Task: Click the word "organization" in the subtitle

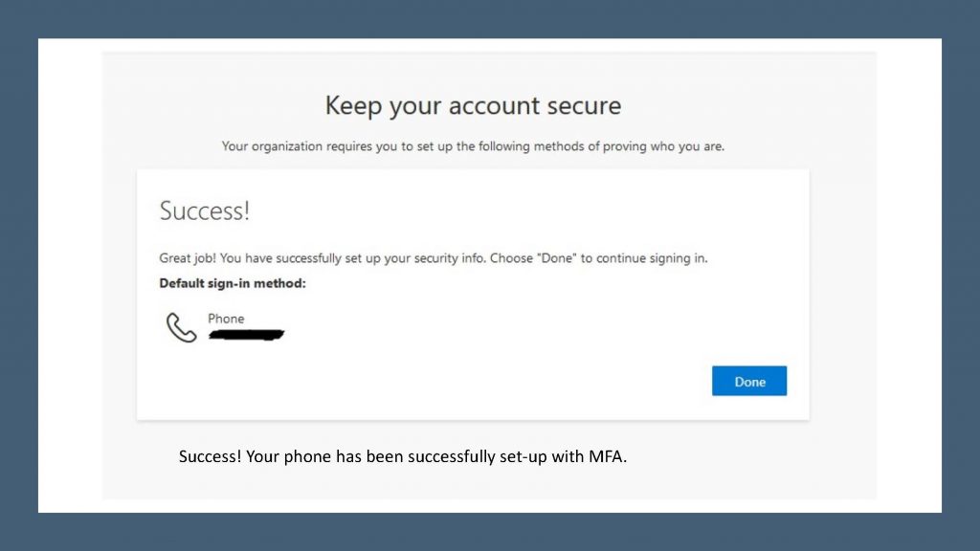Action: 287,146
